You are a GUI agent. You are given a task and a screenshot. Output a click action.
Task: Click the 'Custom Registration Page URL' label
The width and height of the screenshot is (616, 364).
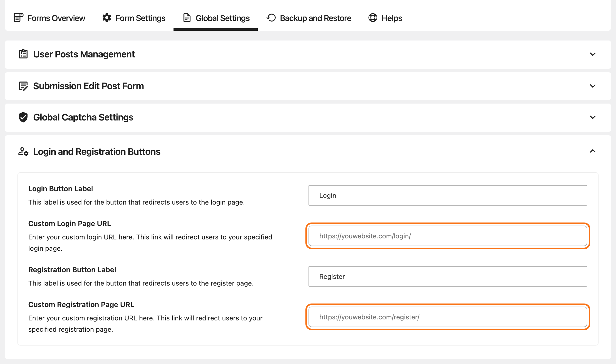81,305
